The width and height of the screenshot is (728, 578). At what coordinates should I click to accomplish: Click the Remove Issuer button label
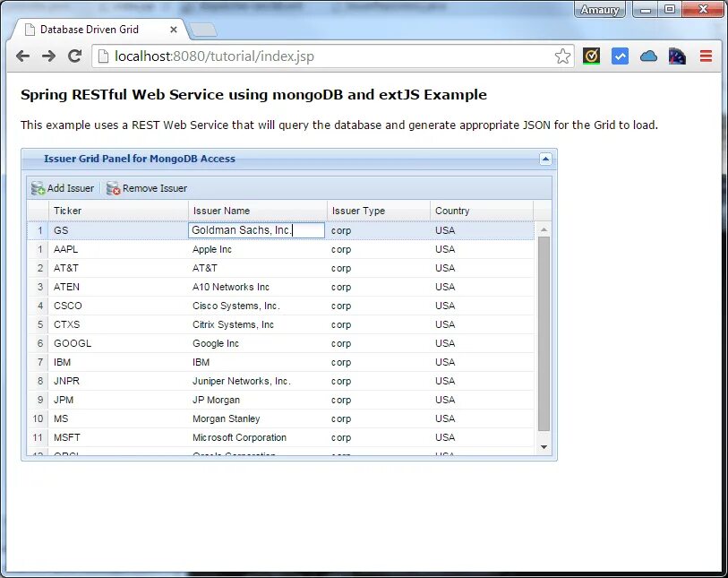click(155, 188)
